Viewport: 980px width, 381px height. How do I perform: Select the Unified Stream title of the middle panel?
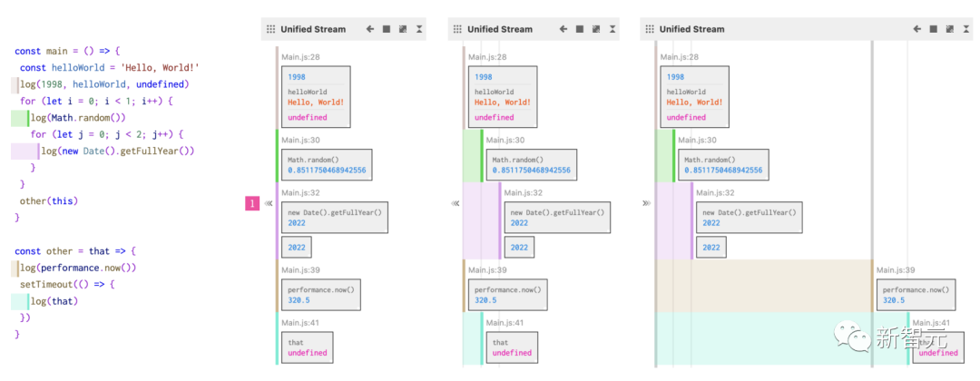tap(500, 29)
